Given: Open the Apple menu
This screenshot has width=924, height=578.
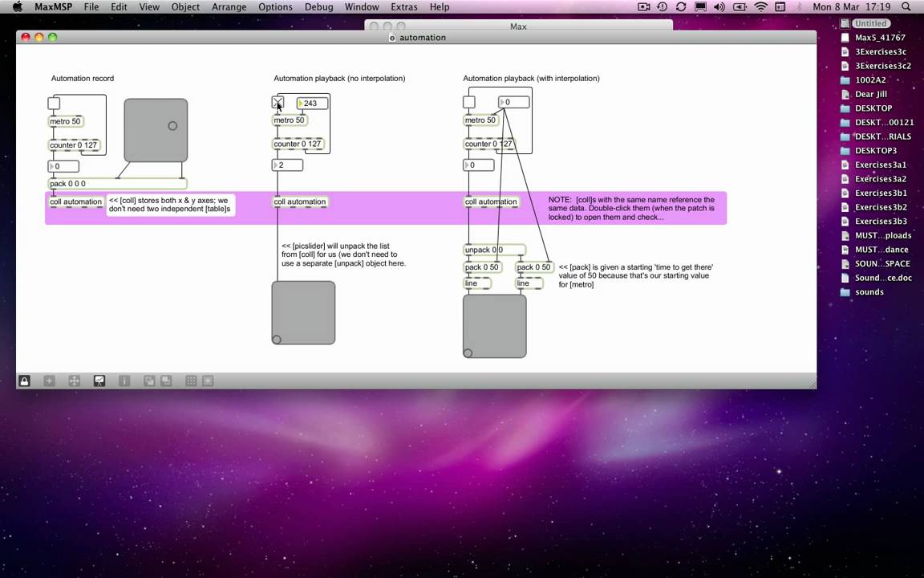Looking at the screenshot, I should pos(17,7).
